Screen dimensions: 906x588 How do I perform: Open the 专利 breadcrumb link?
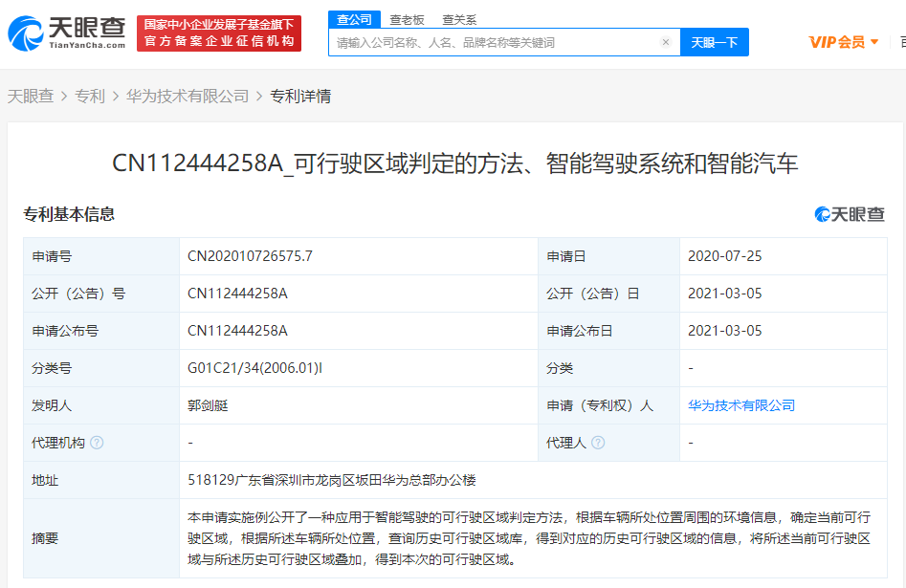click(x=90, y=96)
